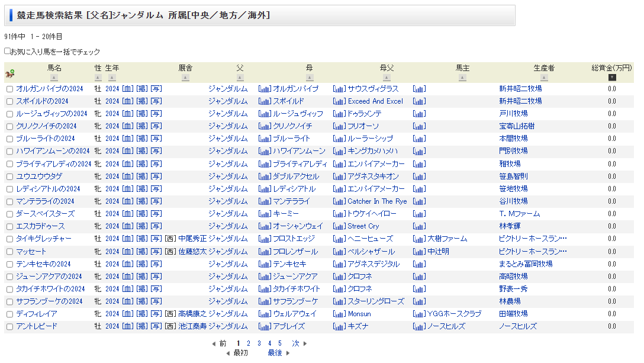The width and height of the screenshot is (644, 363).
Task: Check the bulk favorite horses checkbox
Action: coord(7,52)
